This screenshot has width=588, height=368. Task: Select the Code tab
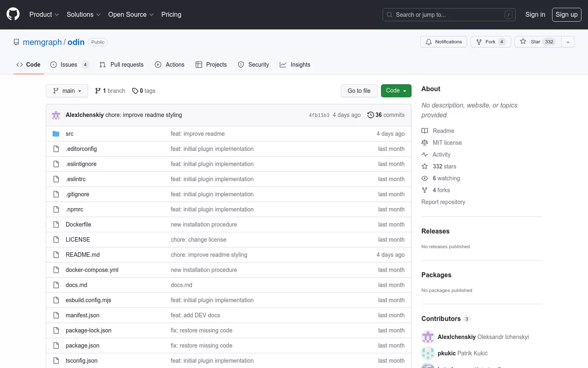click(x=28, y=65)
